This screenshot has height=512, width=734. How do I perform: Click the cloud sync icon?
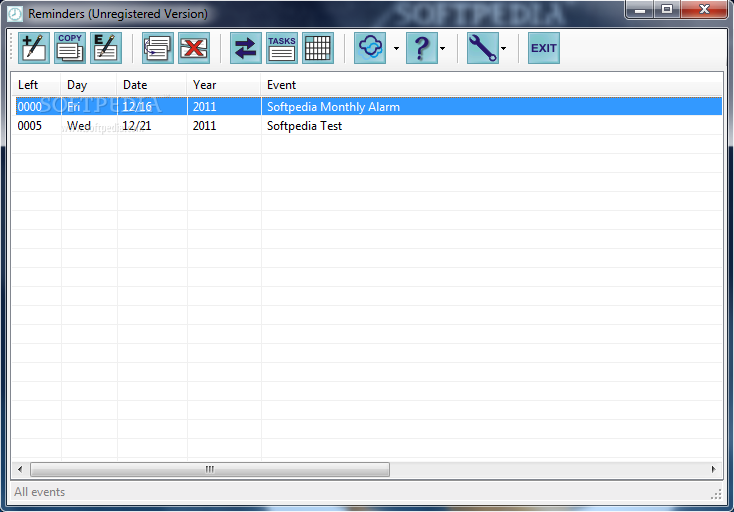(370, 48)
